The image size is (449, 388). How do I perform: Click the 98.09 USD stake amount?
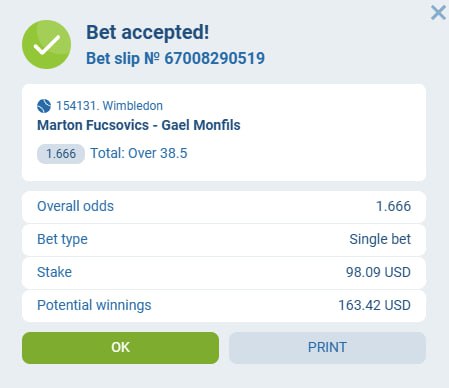point(378,272)
